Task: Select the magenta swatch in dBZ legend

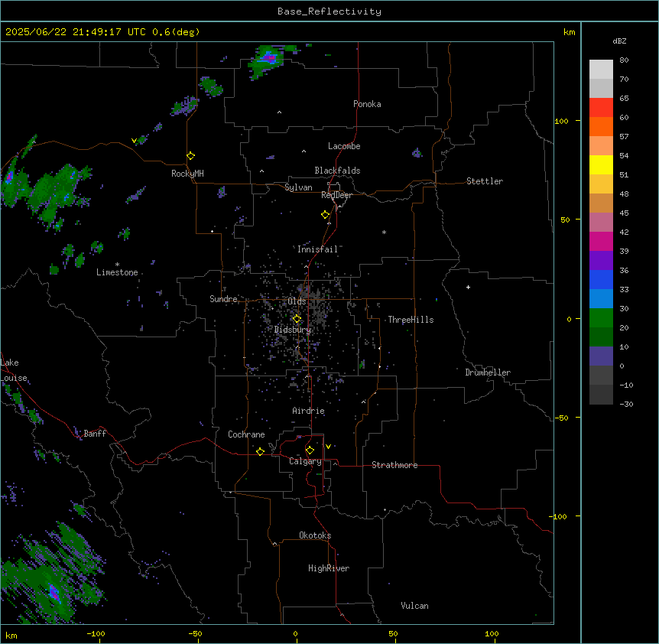Action: [601, 241]
